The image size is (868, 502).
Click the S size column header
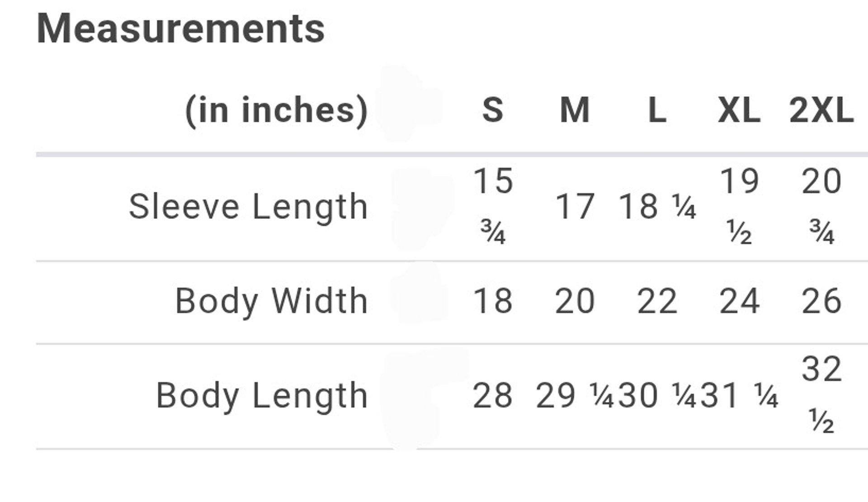(493, 110)
